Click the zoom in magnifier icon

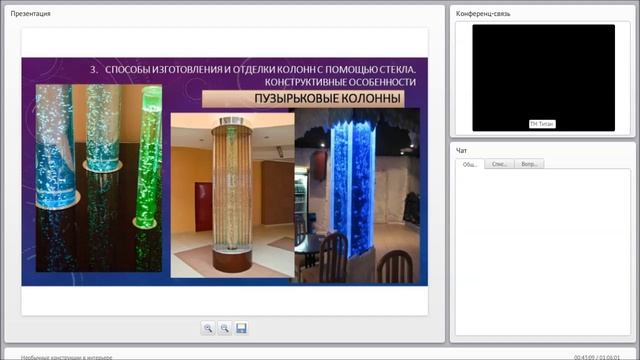point(208,328)
